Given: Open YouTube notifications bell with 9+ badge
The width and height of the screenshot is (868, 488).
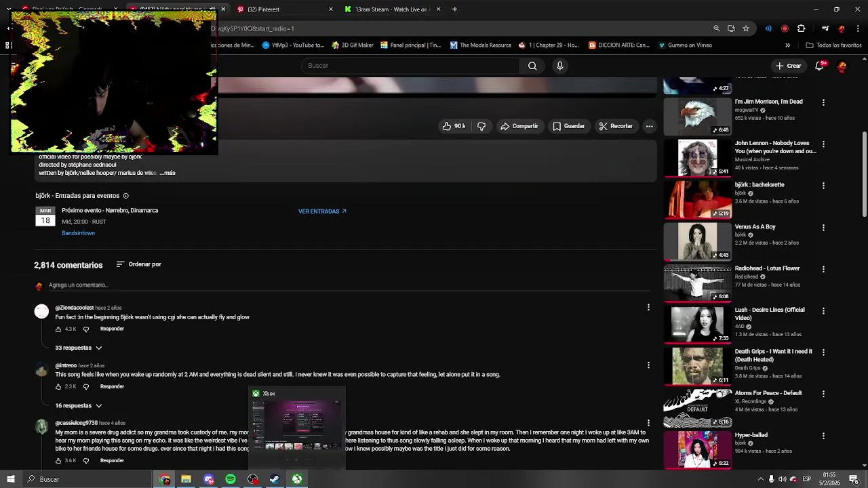Looking at the screenshot, I should (819, 66).
